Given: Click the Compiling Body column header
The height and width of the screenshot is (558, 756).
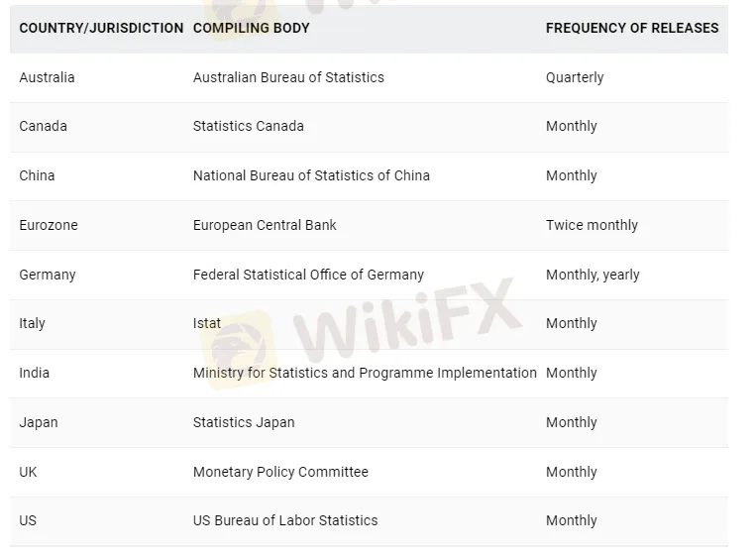Looking at the screenshot, I should pos(251,28).
